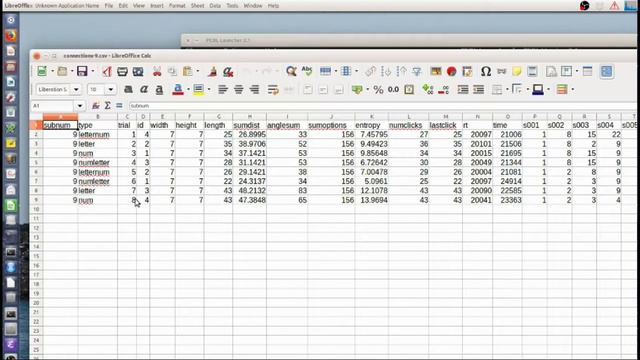
Task: Insert Chart pie icon
Action: click(x=451, y=71)
